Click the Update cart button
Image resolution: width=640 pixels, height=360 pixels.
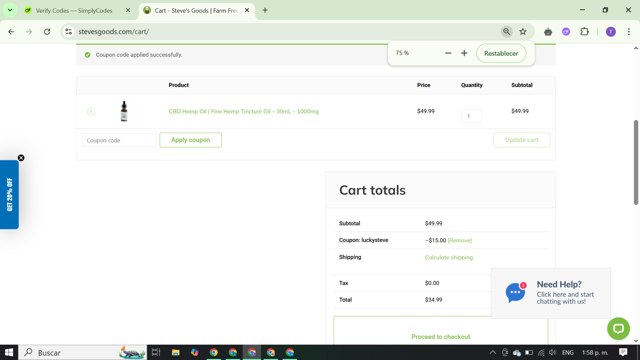click(x=522, y=140)
